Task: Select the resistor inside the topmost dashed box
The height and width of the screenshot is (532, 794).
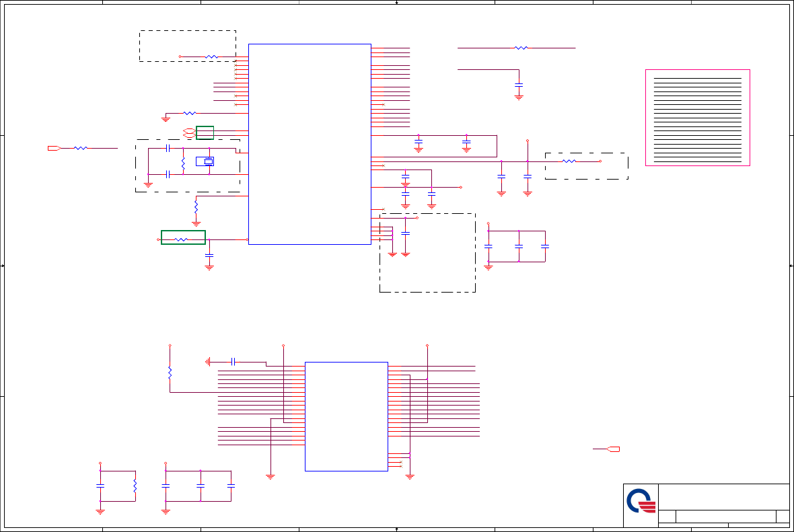Action: (x=212, y=56)
